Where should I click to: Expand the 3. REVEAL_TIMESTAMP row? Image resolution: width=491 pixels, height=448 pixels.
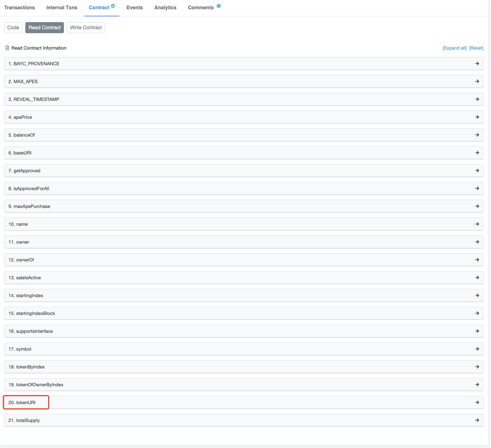pos(36,99)
